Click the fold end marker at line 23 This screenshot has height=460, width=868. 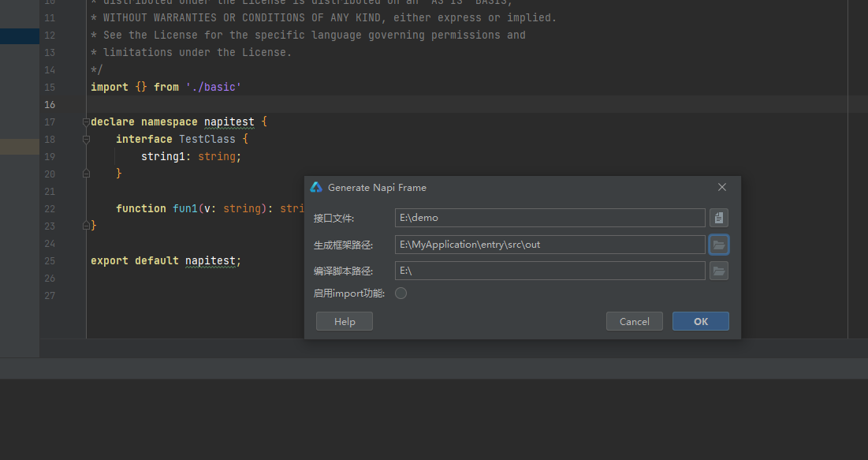coord(87,226)
